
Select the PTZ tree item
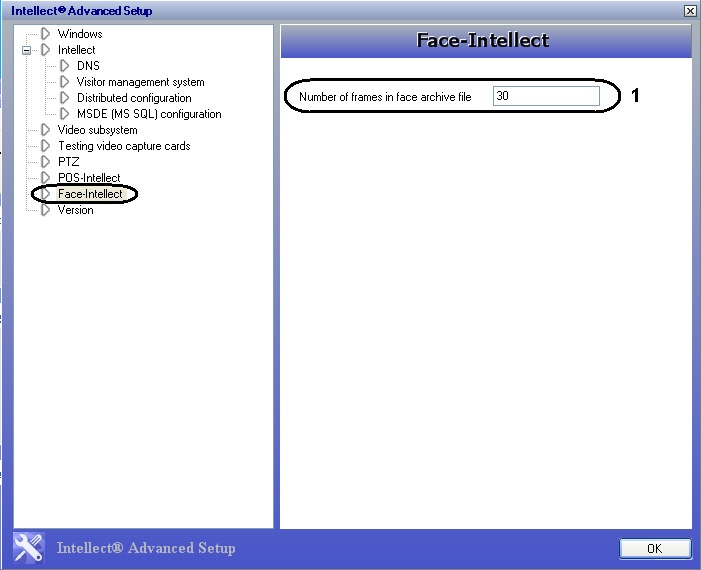click(68, 162)
